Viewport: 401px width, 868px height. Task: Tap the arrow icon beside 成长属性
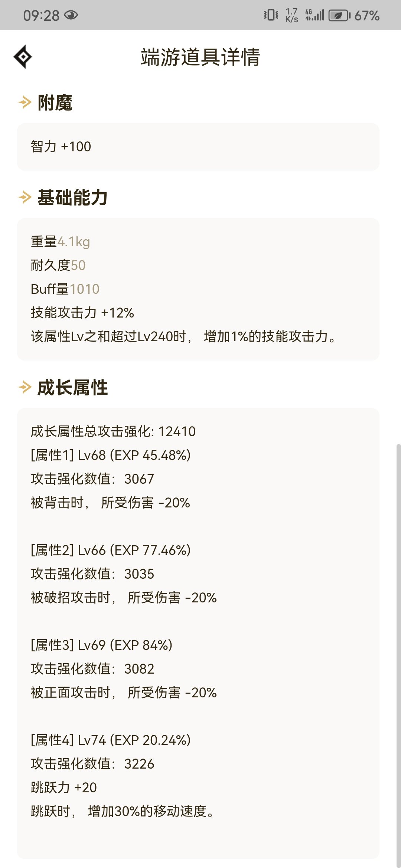point(25,387)
